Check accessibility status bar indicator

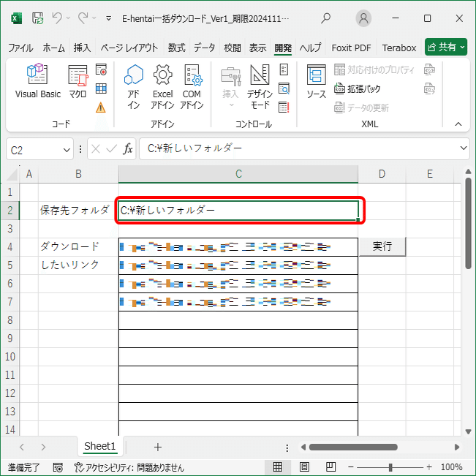pyautogui.click(x=129, y=467)
